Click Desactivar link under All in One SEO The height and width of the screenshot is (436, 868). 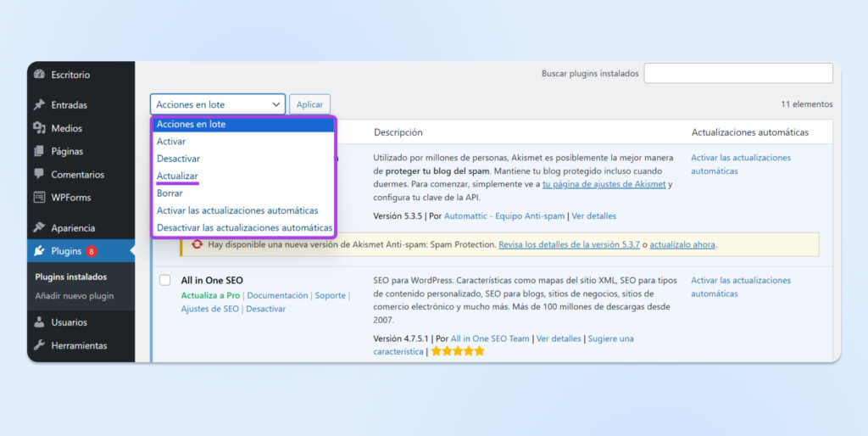click(265, 309)
